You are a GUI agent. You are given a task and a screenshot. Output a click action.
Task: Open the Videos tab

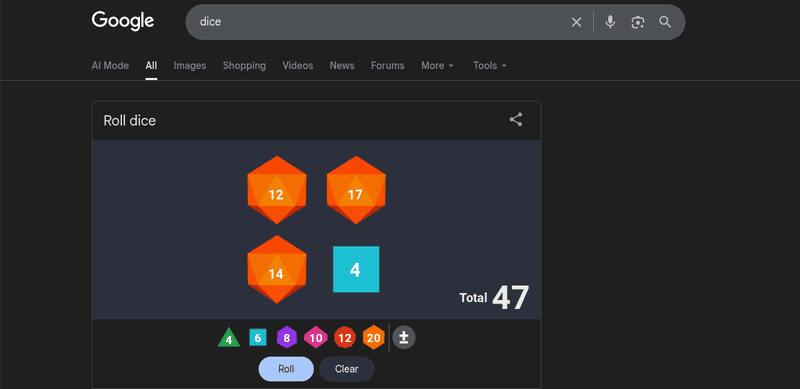tap(298, 65)
